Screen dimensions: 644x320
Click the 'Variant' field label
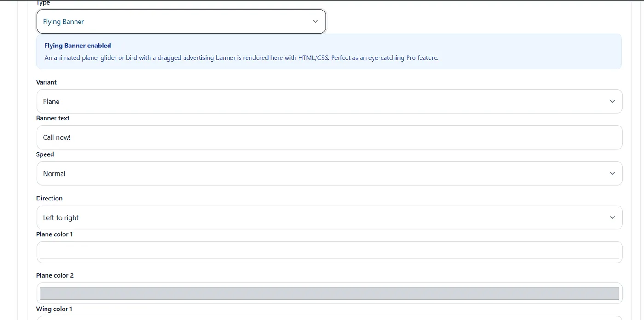(46, 82)
